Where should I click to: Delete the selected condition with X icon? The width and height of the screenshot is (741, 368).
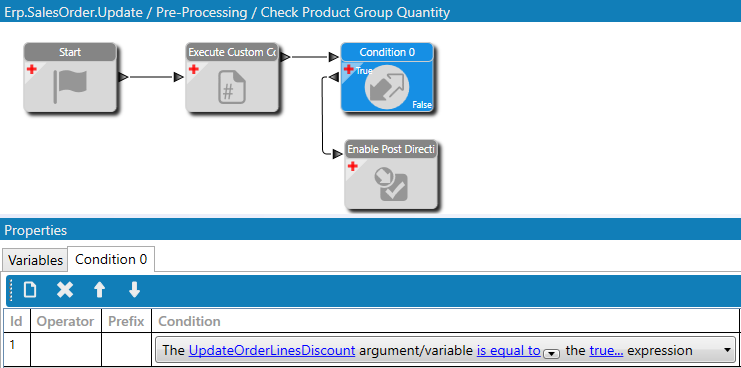(x=65, y=290)
